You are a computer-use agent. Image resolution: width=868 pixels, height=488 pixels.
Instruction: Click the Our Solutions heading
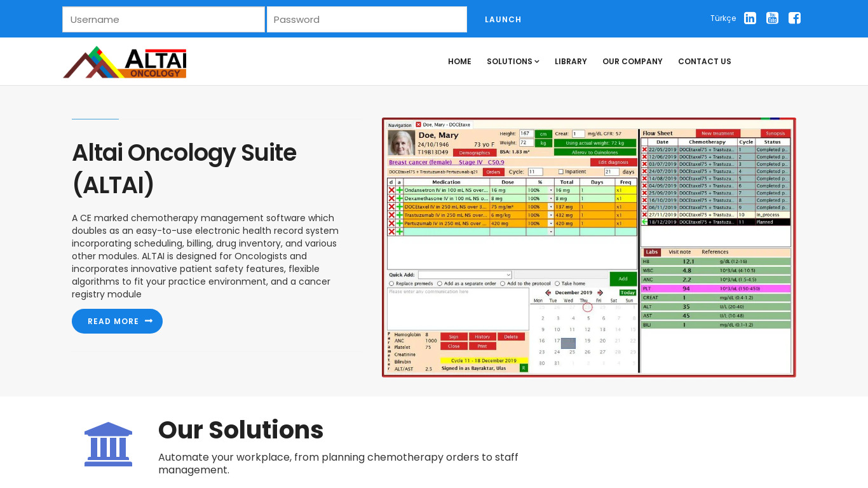pos(241,430)
